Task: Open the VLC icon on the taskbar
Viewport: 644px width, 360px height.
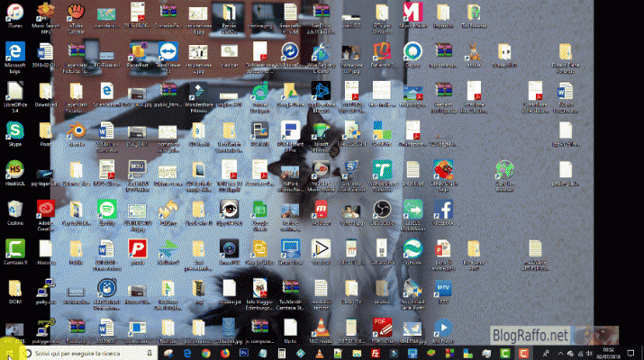Action: pos(319,353)
